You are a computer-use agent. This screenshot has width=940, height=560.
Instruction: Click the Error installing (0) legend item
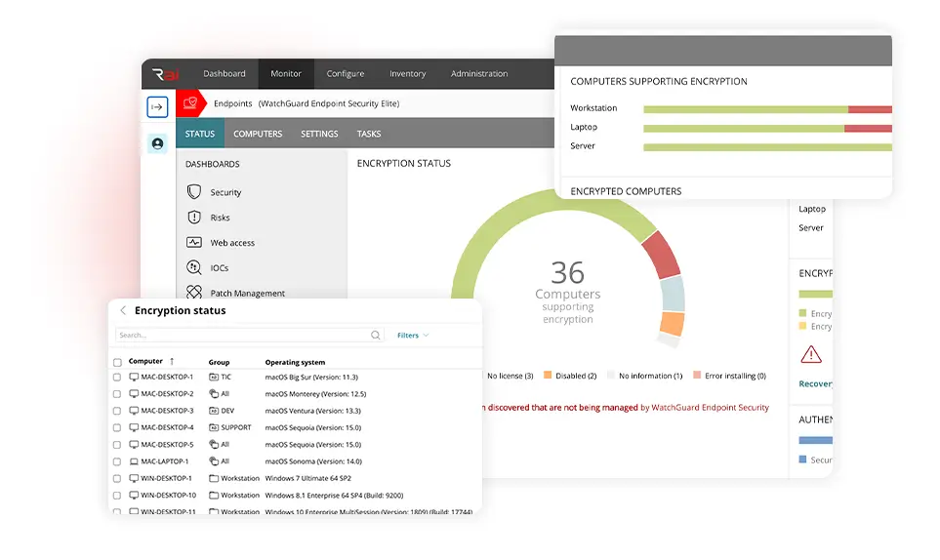tap(729, 376)
